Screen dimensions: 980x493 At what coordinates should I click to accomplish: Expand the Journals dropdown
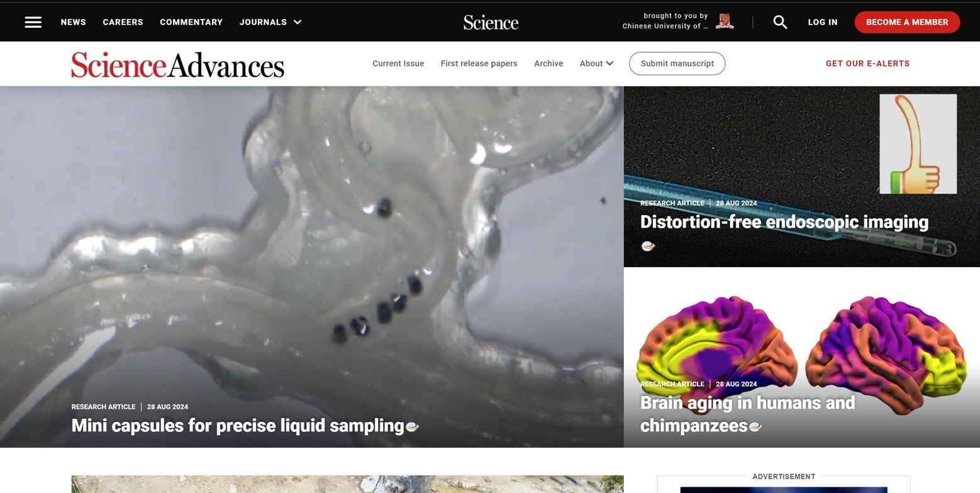tap(298, 22)
